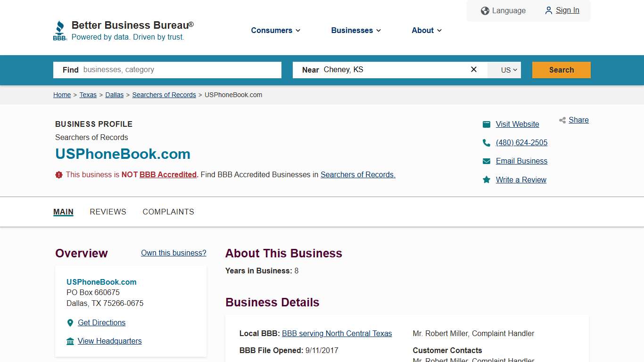Screen dimensions: 644x362
Task: Open the COMPLAINTS tab
Action: pos(168,212)
